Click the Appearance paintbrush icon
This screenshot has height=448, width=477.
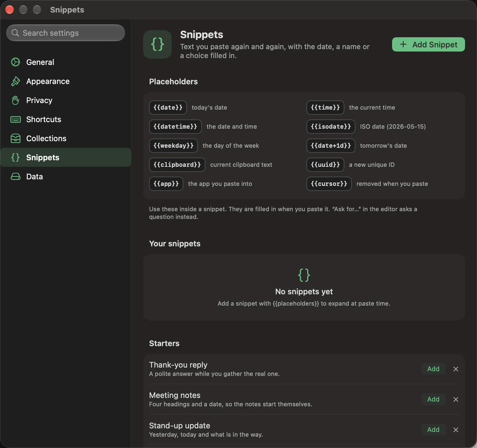(16, 81)
